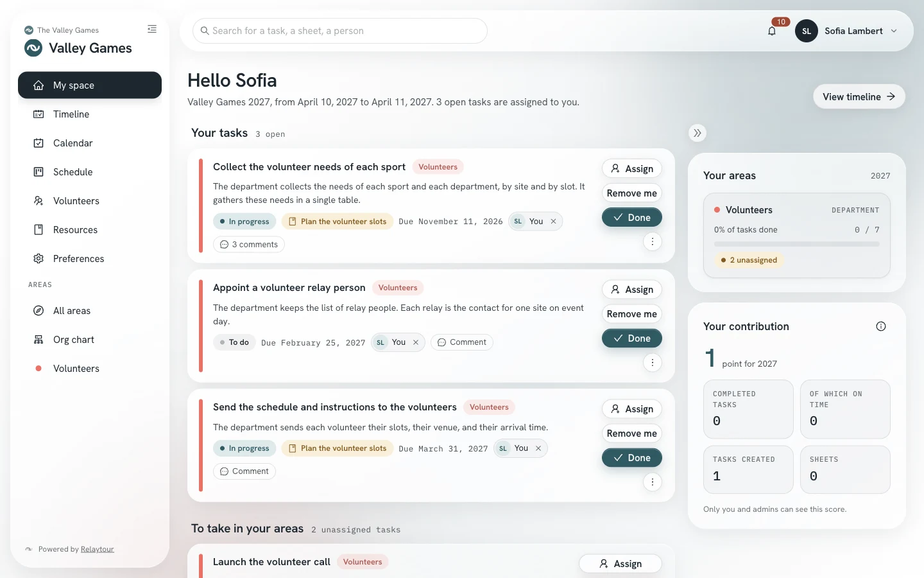The height and width of the screenshot is (578, 924).
Task: Open Sofia Lambert account dropdown
Action: [846, 31]
